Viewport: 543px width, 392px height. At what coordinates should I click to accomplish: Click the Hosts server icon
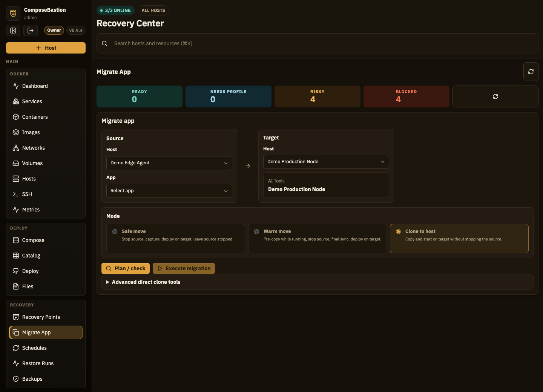pyautogui.click(x=16, y=179)
